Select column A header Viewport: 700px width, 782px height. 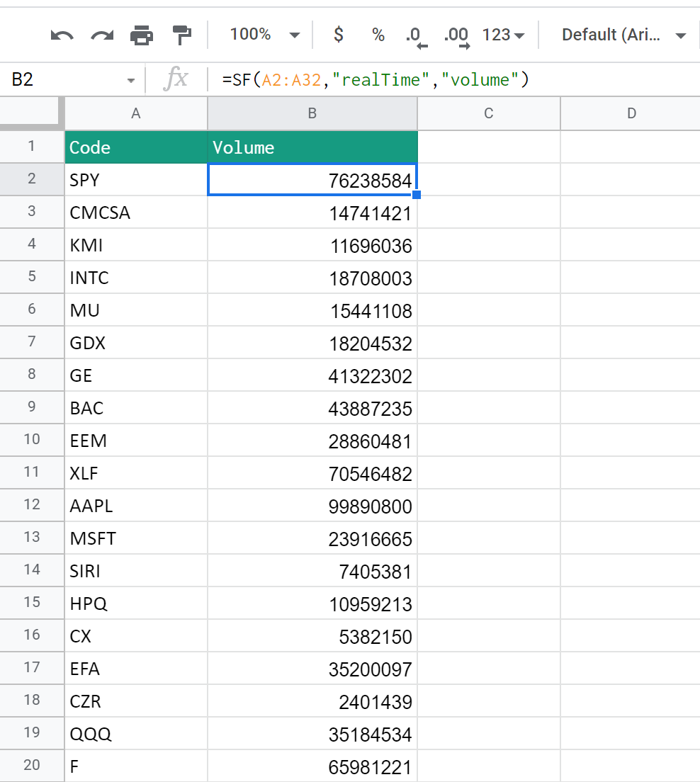pos(136,114)
